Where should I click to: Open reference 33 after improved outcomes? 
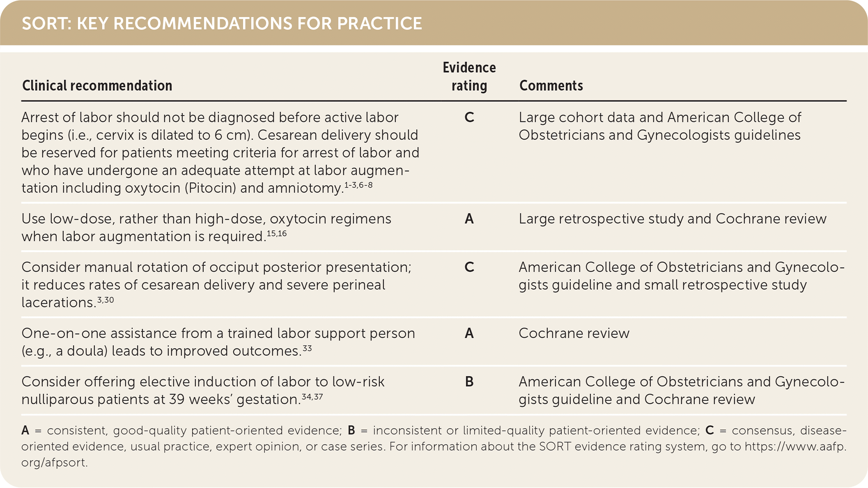click(x=307, y=348)
